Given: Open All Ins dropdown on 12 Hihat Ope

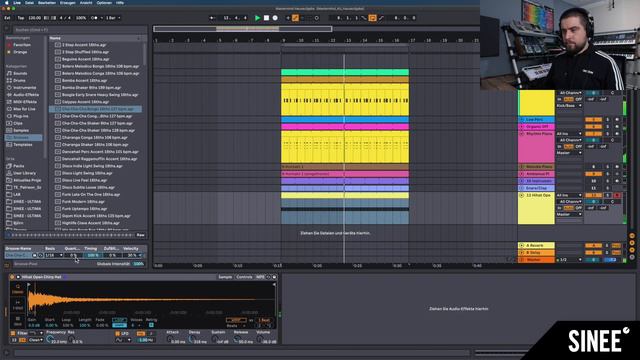Looking at the screenshot, I should tap(569, 196).
